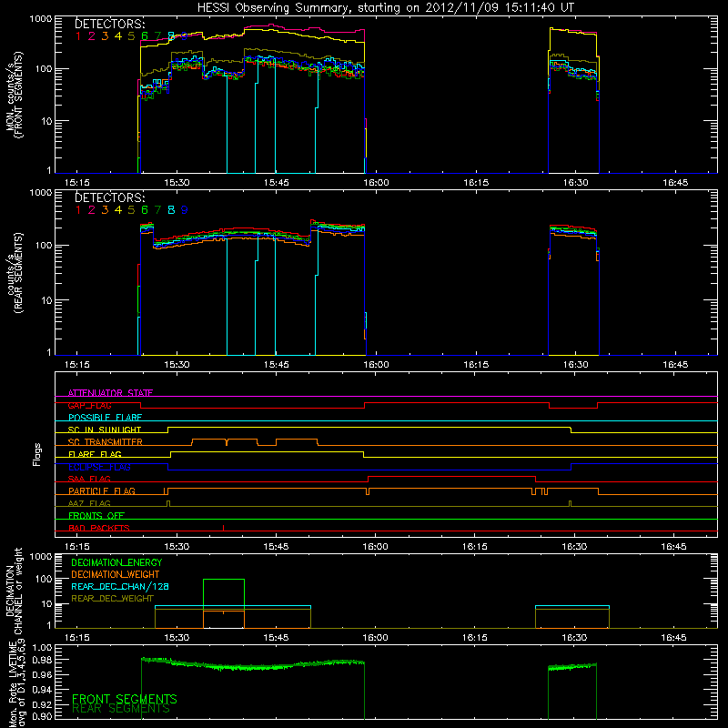Select magenta detector 2 in rear segments legend
Image resolution: width=728 pixels, height=728 pixels.
[x=92, y=210]
